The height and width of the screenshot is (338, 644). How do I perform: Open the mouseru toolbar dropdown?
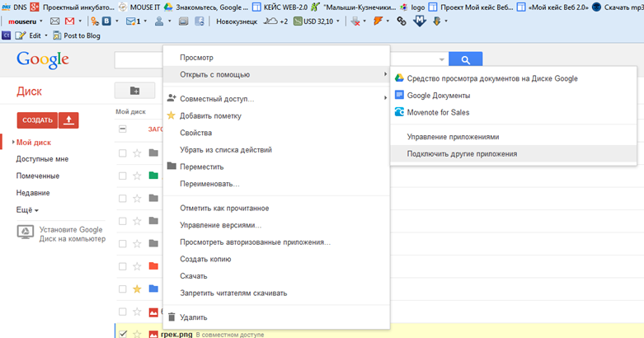[x=40, y=21]
